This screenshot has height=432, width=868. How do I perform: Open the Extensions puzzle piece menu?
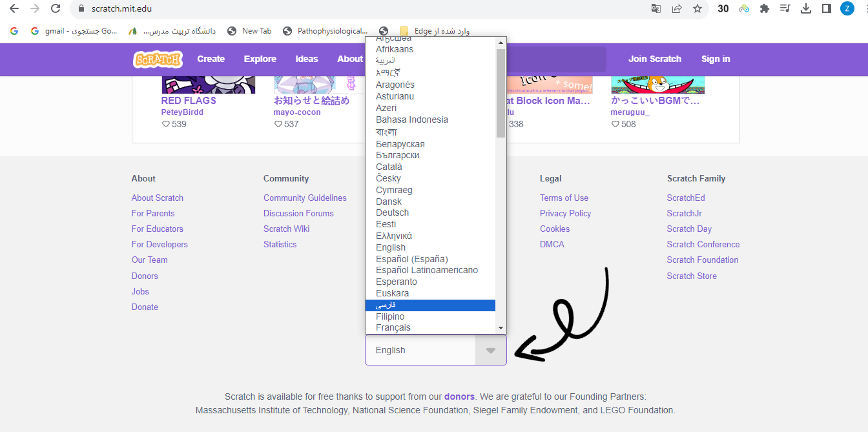[765, 9]
